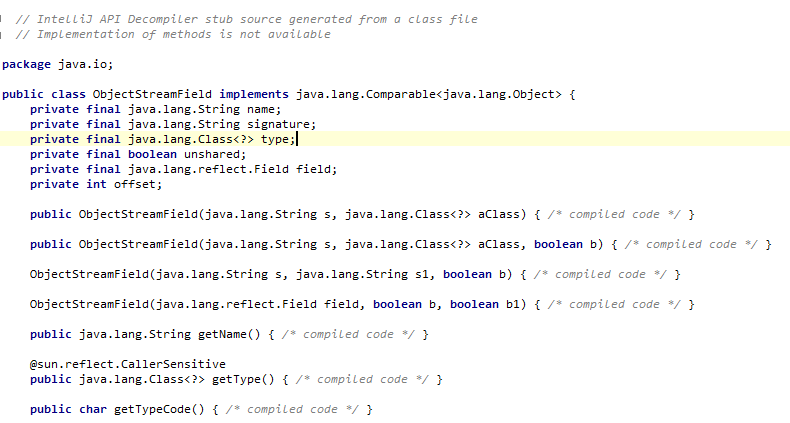Click the getName() method name
This screenshot has width=790, height=423.
pos(222,334)
